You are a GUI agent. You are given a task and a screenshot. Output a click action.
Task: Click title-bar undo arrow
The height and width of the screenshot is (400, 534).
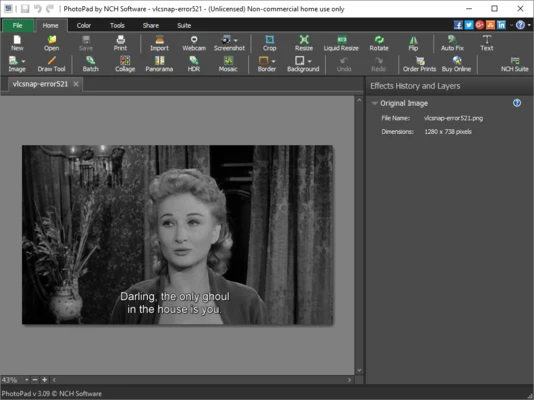[37, 9]
